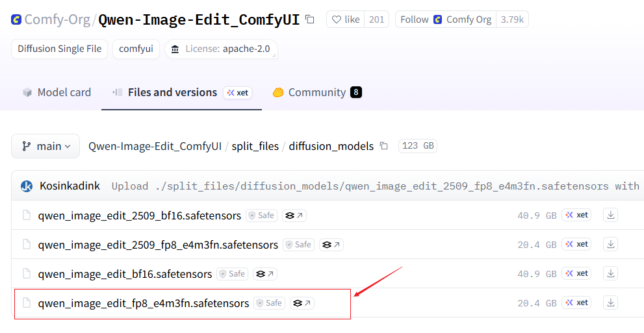Open qwen_image_edit_2509_fp8_e4m3fn.safetensors file
The width and height of the screenshot is (644, 333).
(x=158, y=245)
